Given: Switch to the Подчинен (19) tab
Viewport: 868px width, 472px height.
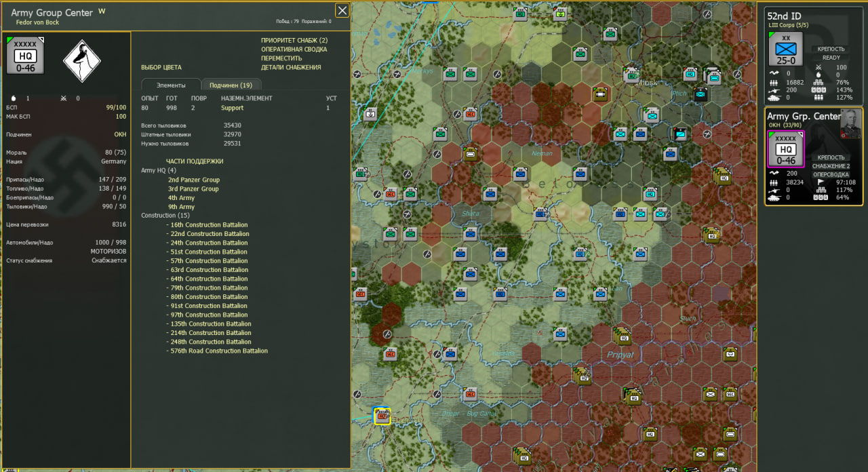Looking at the screenshot, I should pyautogui.click(x=231, y=85).
